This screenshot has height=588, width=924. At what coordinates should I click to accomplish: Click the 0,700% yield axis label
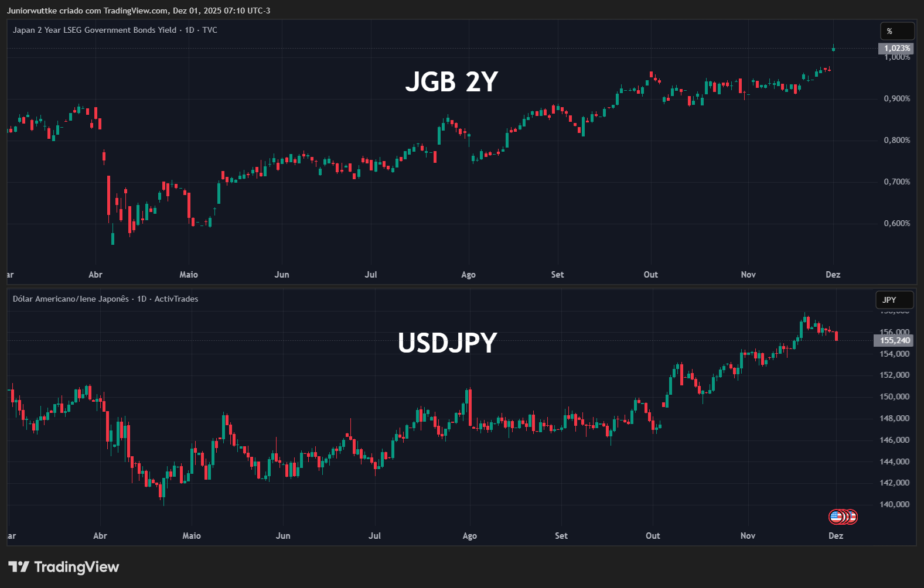pos(897,182)
